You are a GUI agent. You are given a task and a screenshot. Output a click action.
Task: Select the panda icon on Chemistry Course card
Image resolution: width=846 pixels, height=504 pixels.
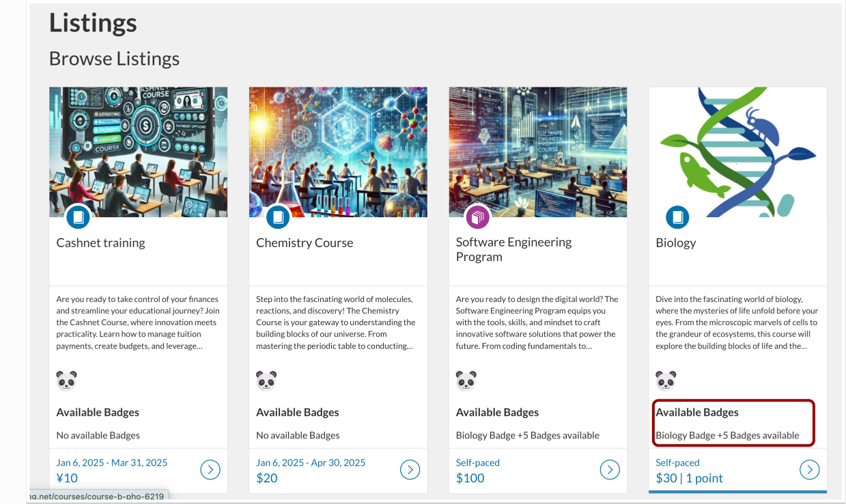(266, 380)
